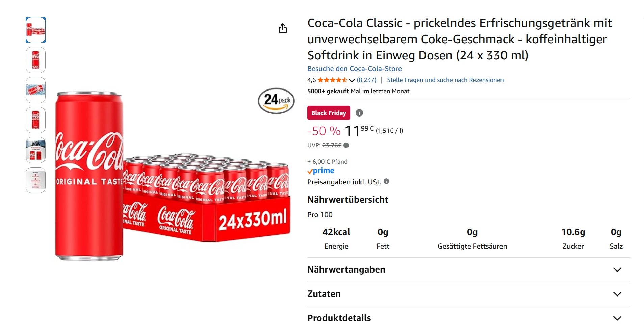Open the info tooltip beside Black Friday badge
644x335 pixels.
(x=359, y=113)
